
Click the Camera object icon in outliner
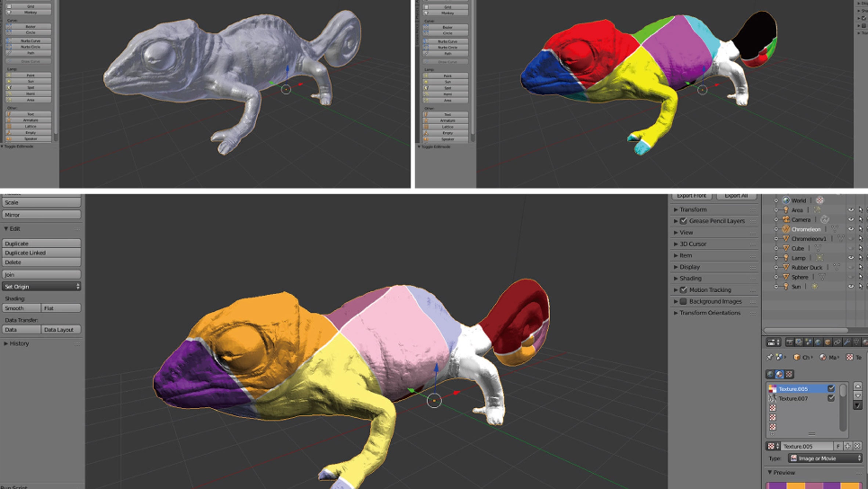click(786, 219)
